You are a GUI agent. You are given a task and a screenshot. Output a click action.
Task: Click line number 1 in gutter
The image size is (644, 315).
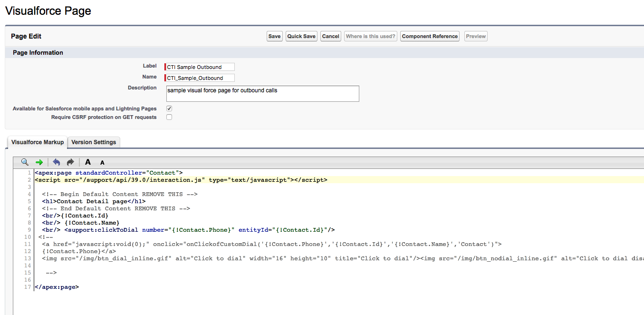pos(29,173)
